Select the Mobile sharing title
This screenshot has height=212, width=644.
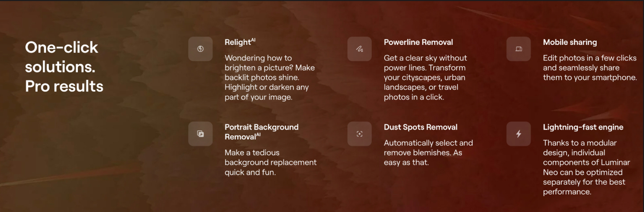(570, 42)
